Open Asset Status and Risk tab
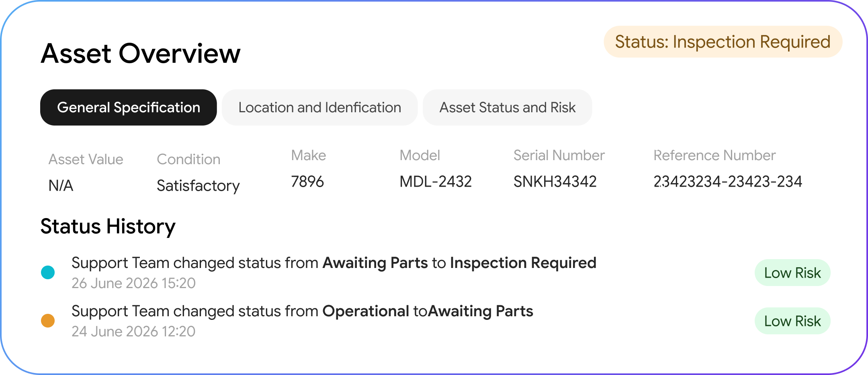 click(x=507, y=107)
